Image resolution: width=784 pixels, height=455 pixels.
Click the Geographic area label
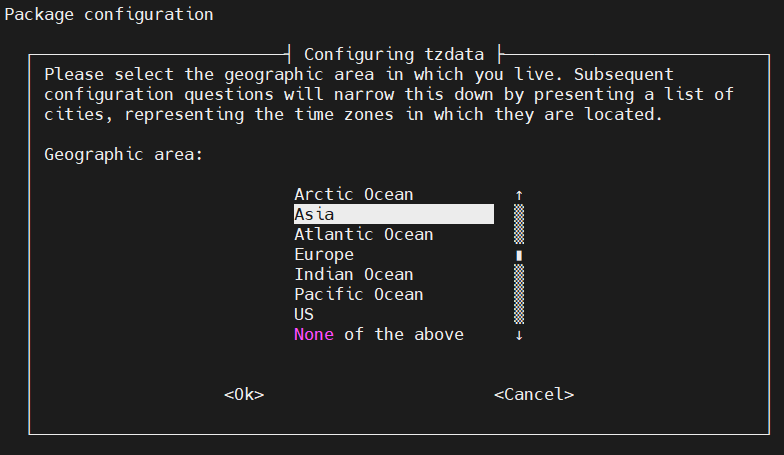click(x=124, y=154)
